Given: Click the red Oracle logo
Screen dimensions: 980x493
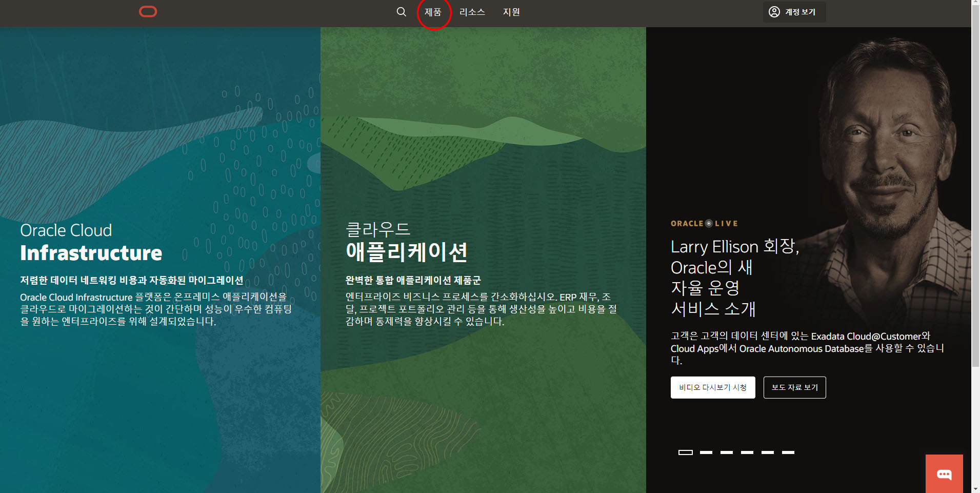Looking at the screenshot, I should click(x=148, y=11).
